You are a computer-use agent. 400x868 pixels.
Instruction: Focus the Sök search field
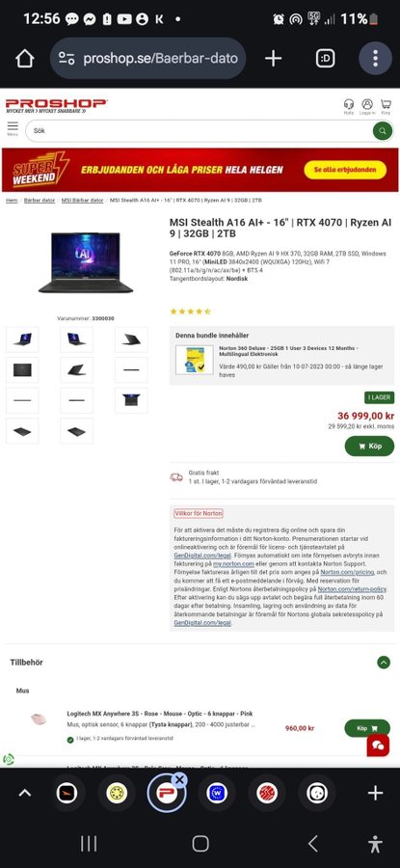point(200,131)
